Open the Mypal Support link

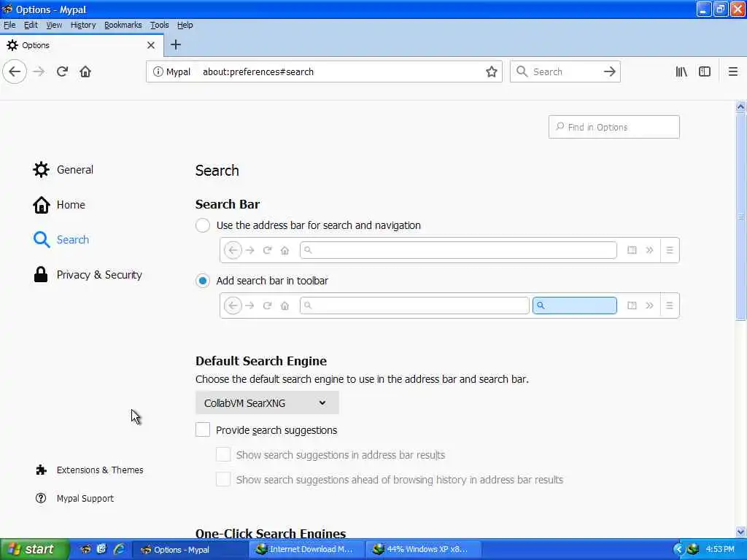[x=75, y=499]
